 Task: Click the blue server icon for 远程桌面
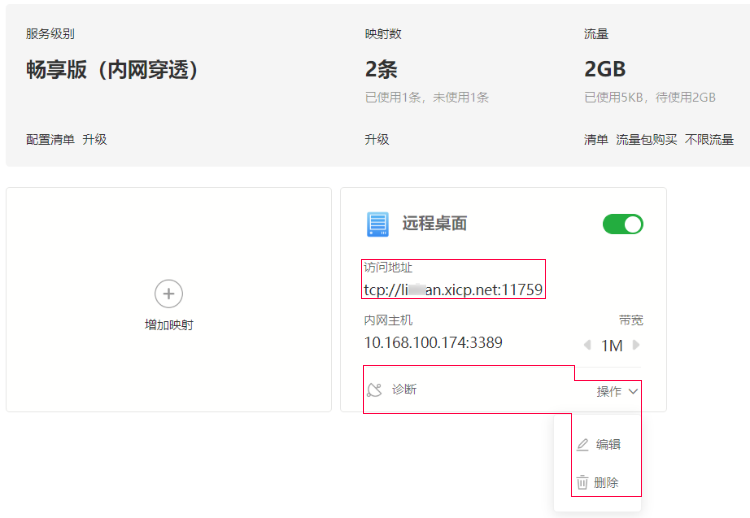pos(378,224)
